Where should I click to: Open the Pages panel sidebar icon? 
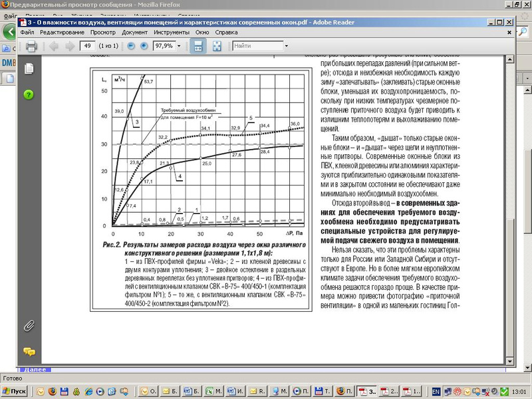click(29, 68)
